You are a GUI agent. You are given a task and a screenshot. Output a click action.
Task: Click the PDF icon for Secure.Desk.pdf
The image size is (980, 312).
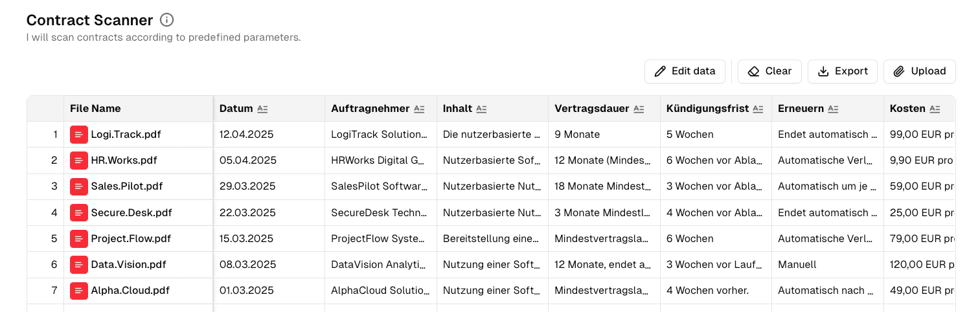(78, 212)
